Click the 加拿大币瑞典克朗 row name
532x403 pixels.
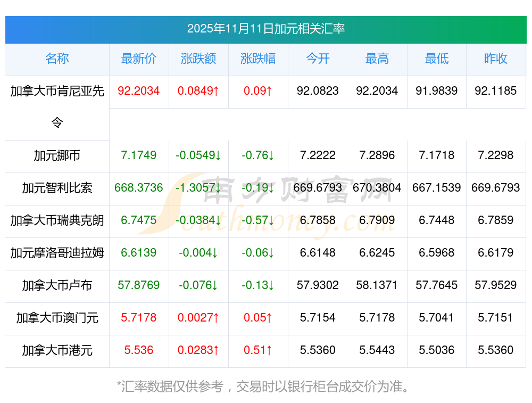[57, 220]
